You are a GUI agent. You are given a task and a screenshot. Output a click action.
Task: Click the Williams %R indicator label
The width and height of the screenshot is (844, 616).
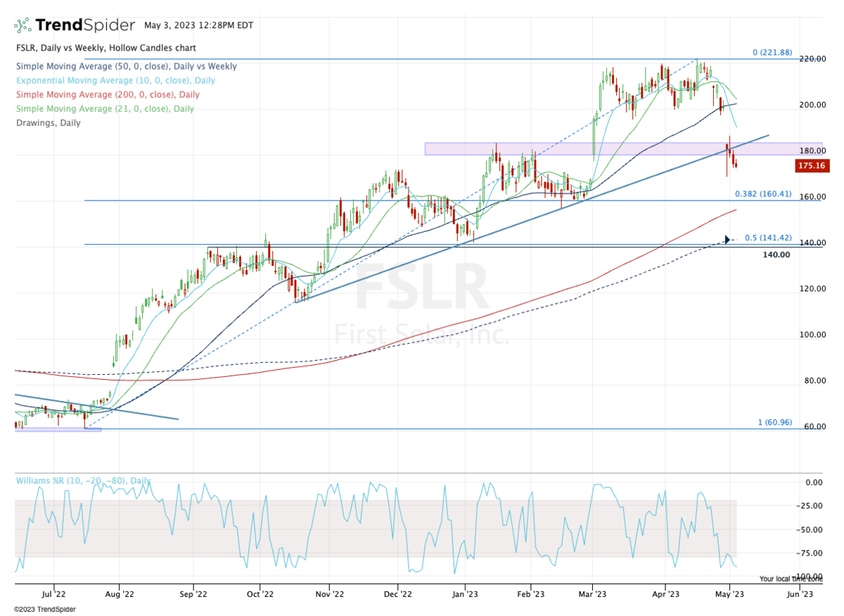pos(82,480)
